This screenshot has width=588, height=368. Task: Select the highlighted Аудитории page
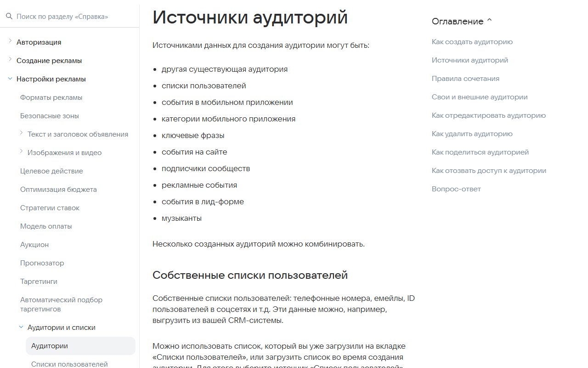[x=80, y=346]
